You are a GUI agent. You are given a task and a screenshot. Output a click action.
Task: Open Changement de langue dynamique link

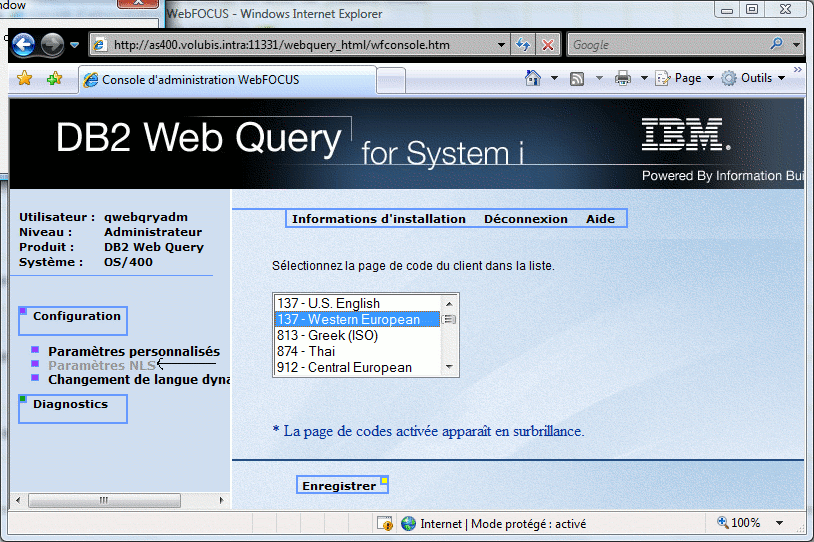[139, 380]
